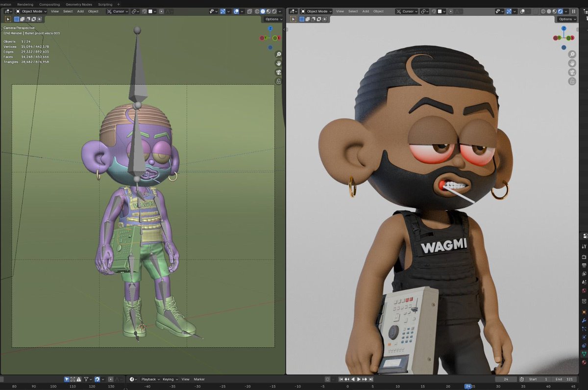588x390 pixels.
Task: Pause render preview in right viewport
Action: coord(574,11)
